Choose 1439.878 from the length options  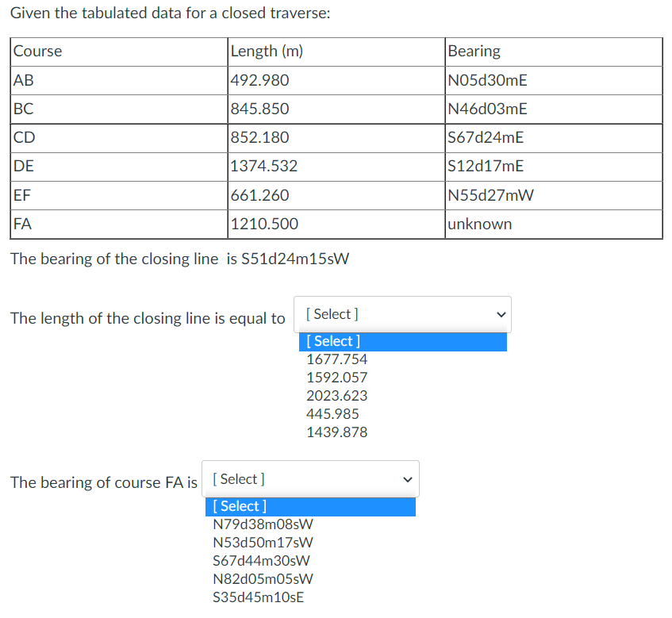coord(337,432)
